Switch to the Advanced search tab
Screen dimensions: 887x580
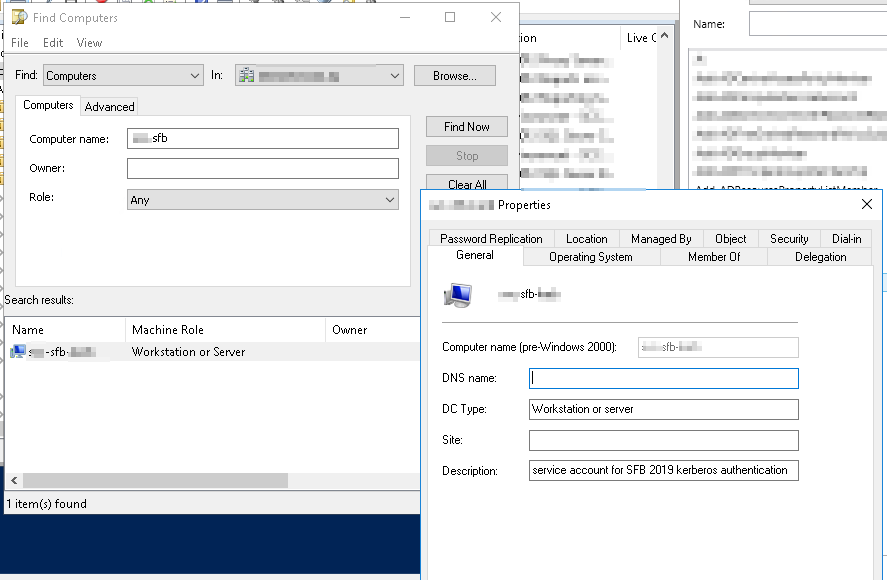click(109, 107)
